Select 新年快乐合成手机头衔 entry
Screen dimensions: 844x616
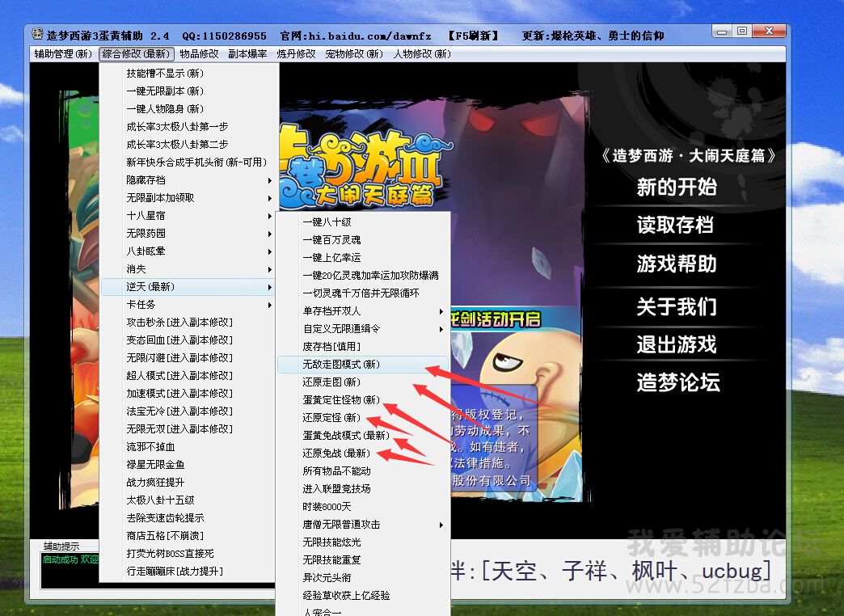188,162
